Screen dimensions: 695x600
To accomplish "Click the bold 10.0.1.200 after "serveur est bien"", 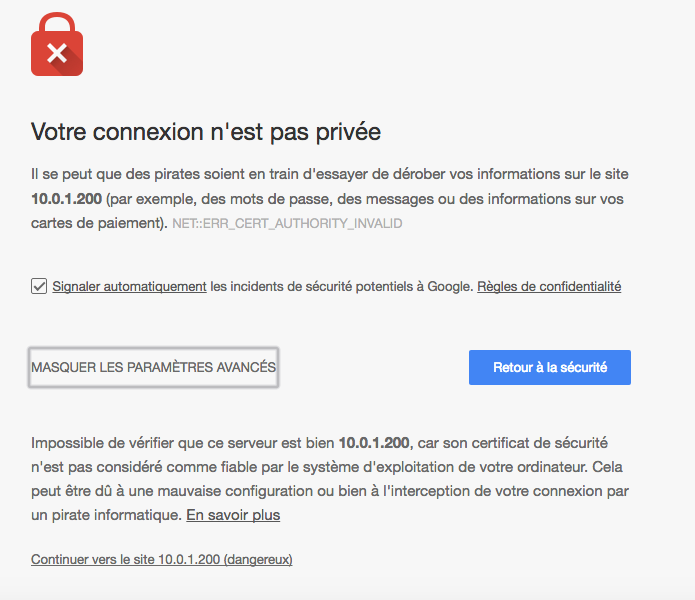I will (374, 441).
